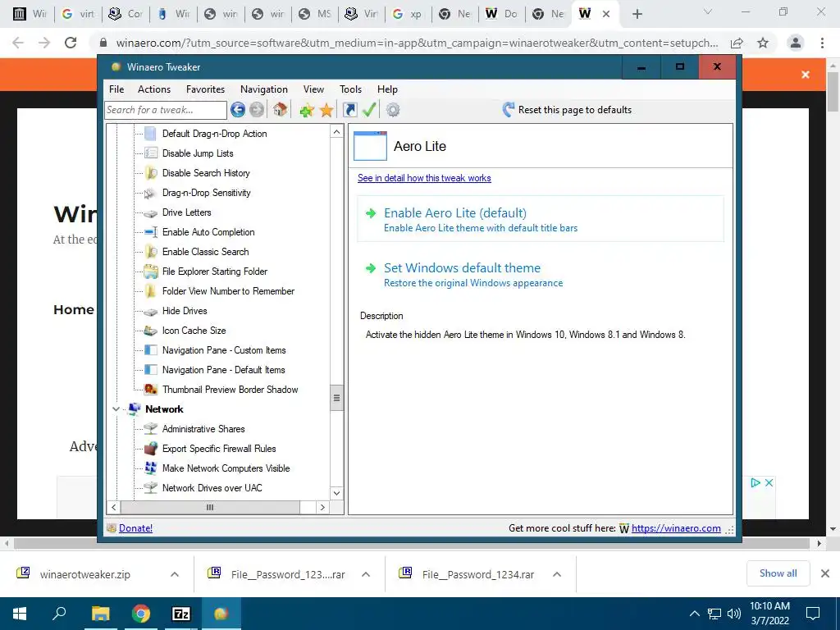Open the Drive Letters tweak
840x630 pixels.
tap(186, 212)
